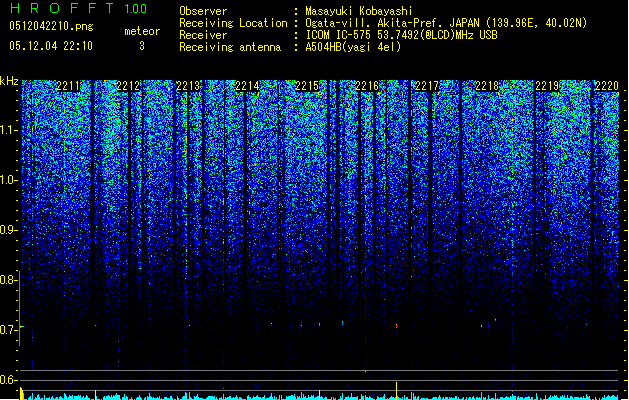Click the 1.1 kHz axis tick label
The height and width of the screenshot is (400, 629).
(9, 130)
